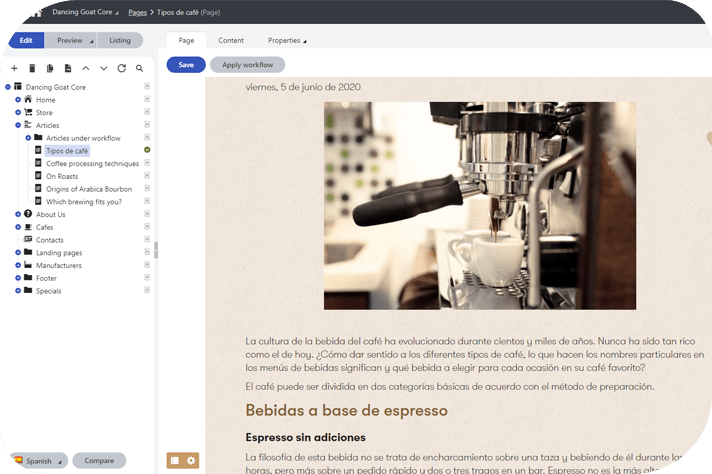
Task: Click the Apply workflow button
Action: (247, 64)
